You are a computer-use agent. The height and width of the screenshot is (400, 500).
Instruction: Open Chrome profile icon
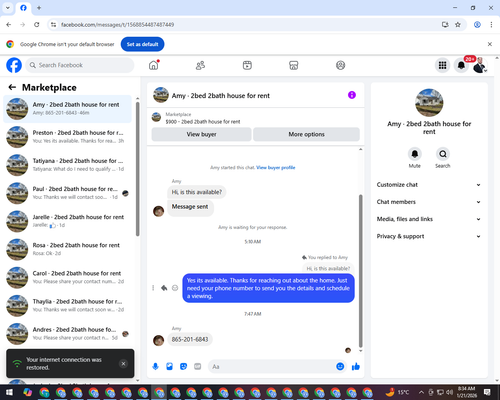477,25
